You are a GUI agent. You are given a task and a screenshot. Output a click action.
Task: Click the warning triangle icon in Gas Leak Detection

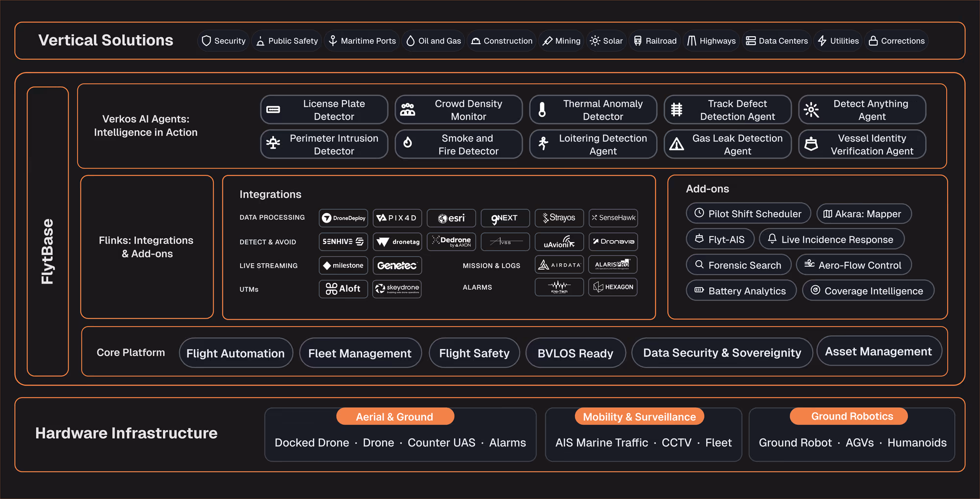(x=677, y=144)
